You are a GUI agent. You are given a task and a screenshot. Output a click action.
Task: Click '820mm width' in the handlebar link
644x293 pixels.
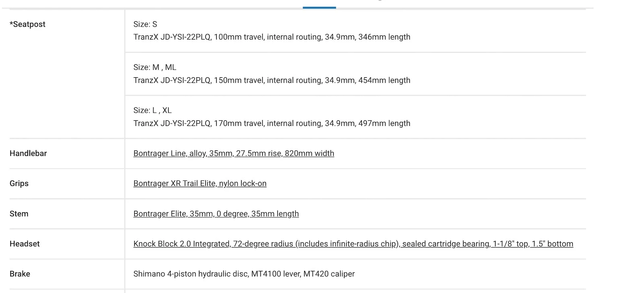coord(310,153)
